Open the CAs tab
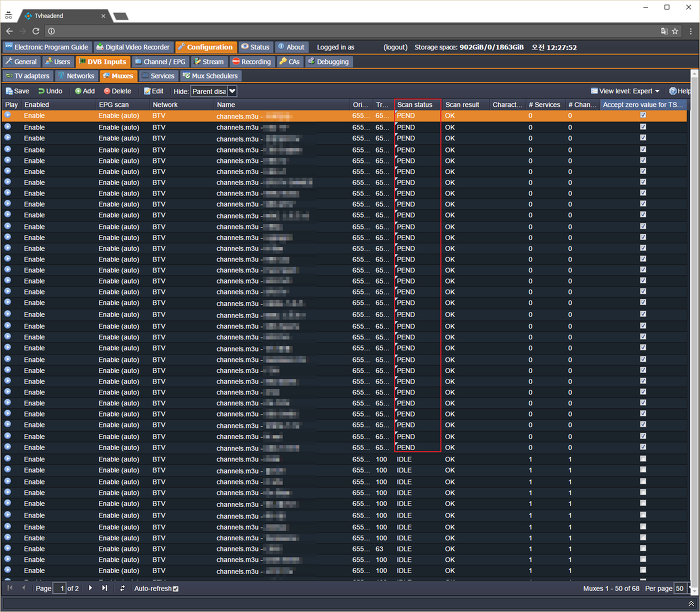Image resolution: width=700 pixels, height=612 pixels. click(289, 62)
